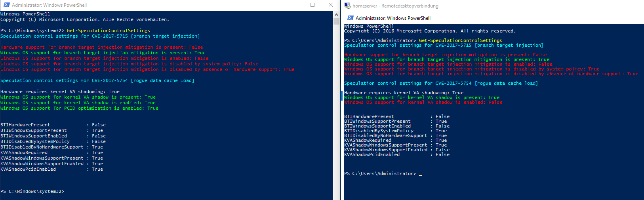Click 'Hardware requires kernel VA shadowing: True' in left window

point(60,91)
